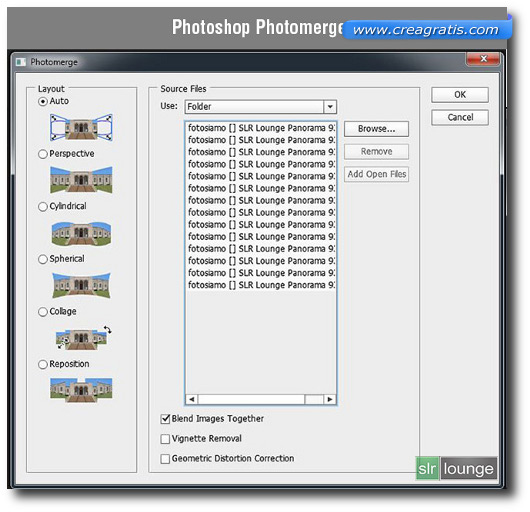Click the Cancel button
The image size is (530, 512).
click(x=460, y=118)
